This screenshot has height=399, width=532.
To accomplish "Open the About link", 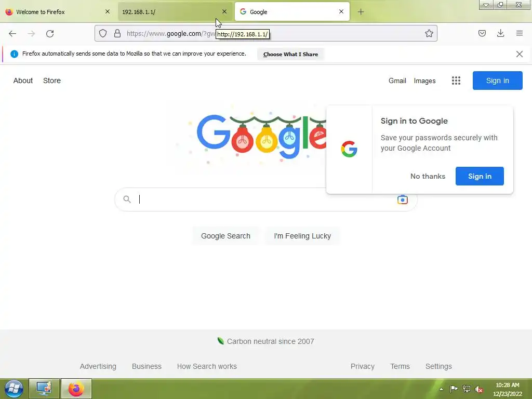I will tap(23, 81).
